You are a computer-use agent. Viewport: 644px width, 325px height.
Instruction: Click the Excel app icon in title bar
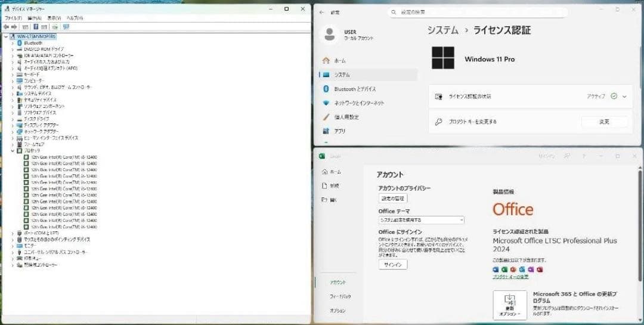322,156
